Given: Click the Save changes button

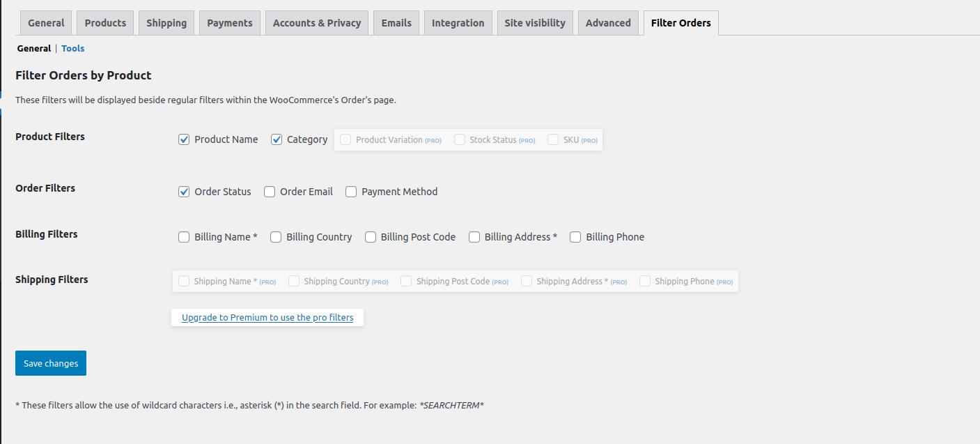Looking at the screenshot, I should (x=51, y=363).
